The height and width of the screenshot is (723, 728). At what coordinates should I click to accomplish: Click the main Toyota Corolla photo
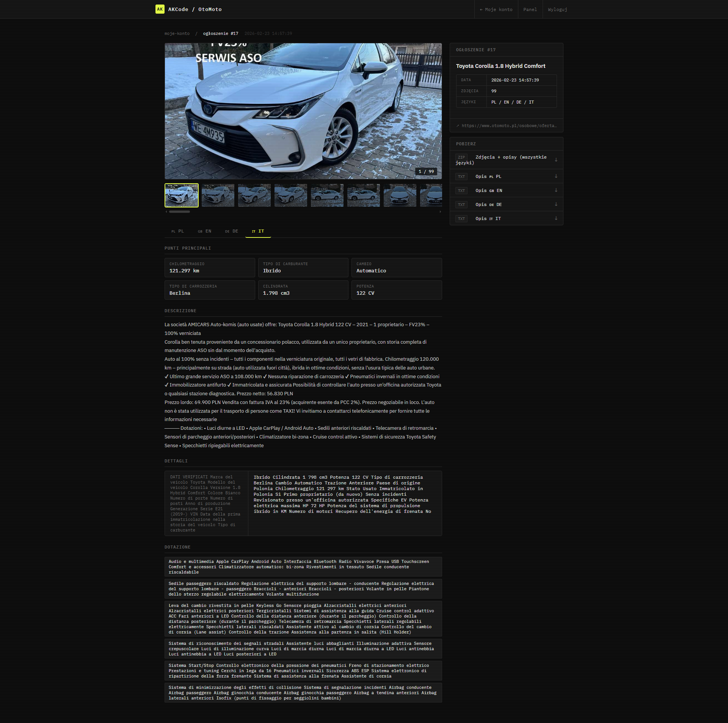coord(303,111)
